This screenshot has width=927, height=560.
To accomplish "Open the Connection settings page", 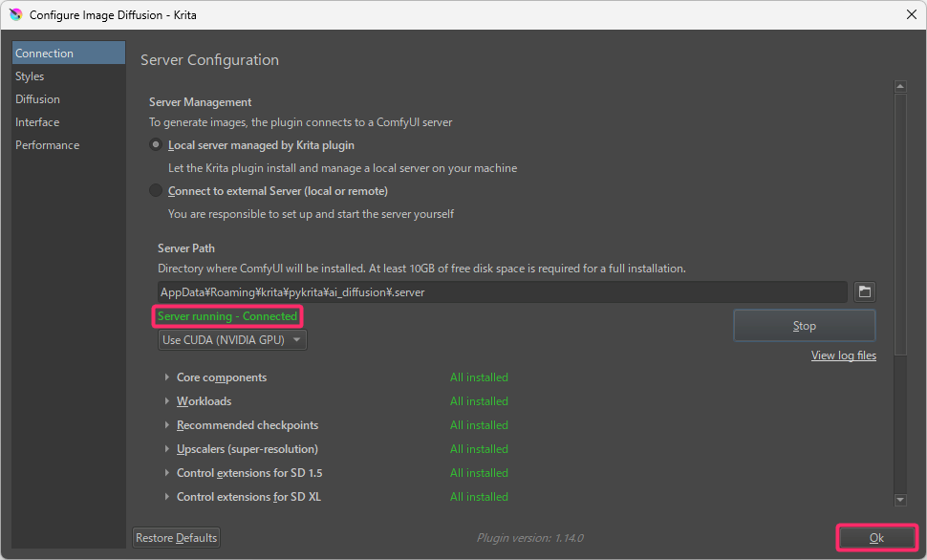I will (x=69, y=53).
